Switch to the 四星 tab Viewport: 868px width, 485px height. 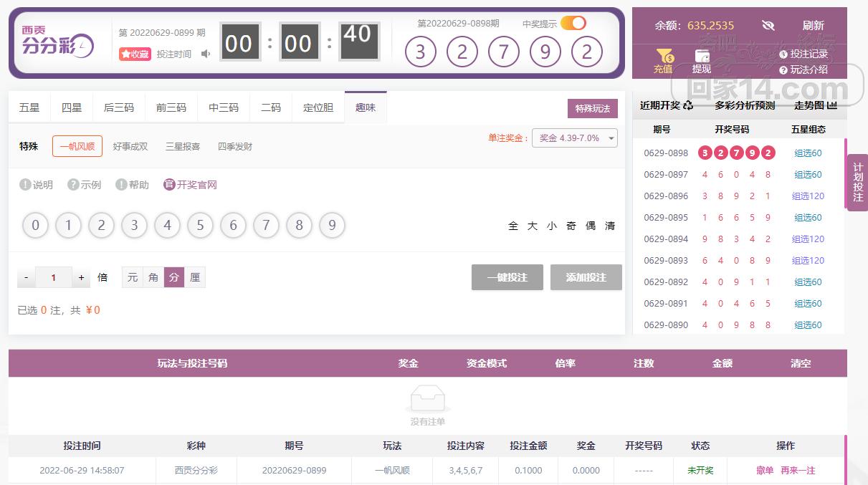[x=72, y=107]
